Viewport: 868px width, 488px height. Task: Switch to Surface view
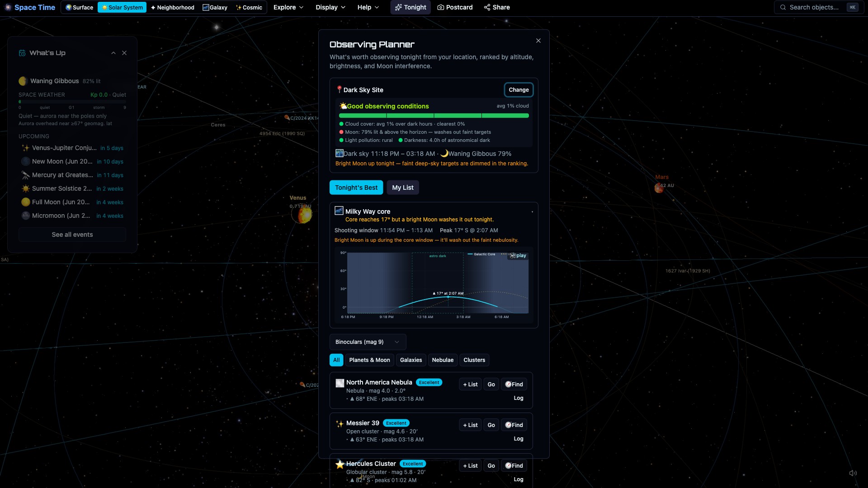(79, 7)
